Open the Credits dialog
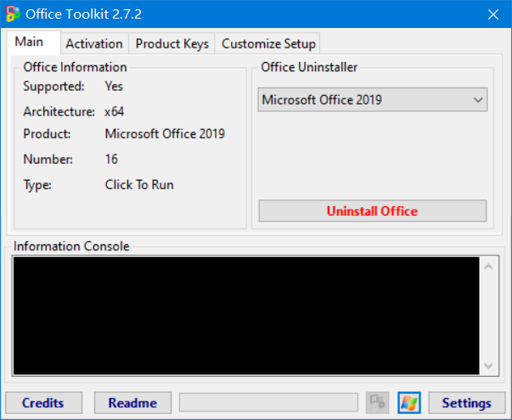This screenshot has height=420, width=512. [42, 402]
